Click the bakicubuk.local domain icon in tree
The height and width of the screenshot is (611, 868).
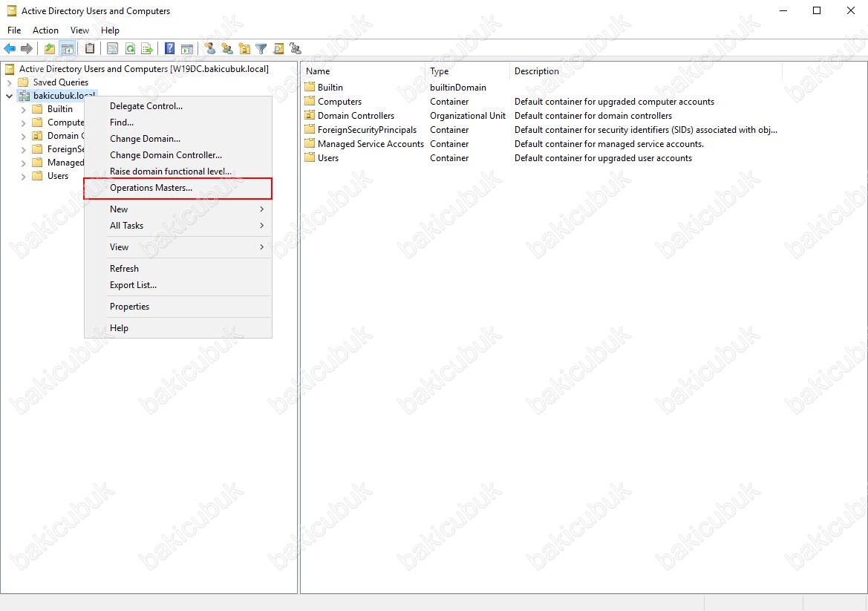[24, 95]
